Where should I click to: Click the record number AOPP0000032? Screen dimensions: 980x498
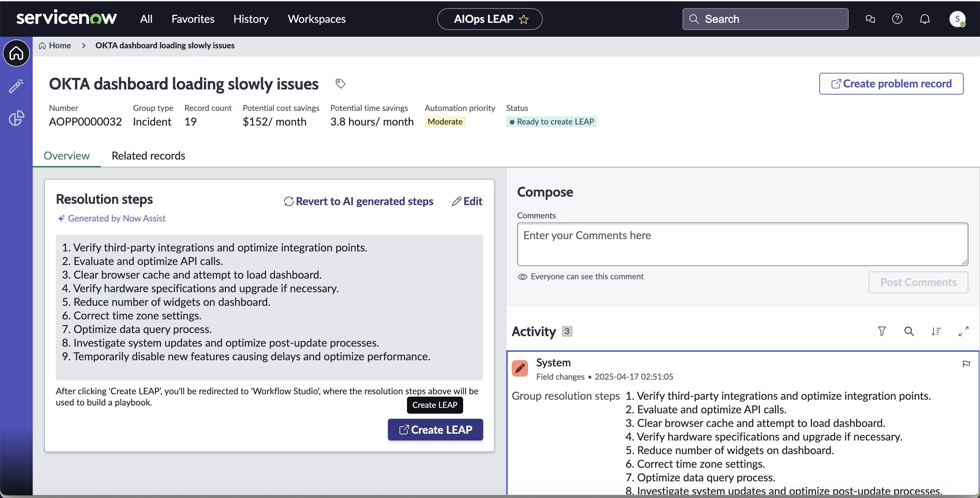(x=85, y=121)
